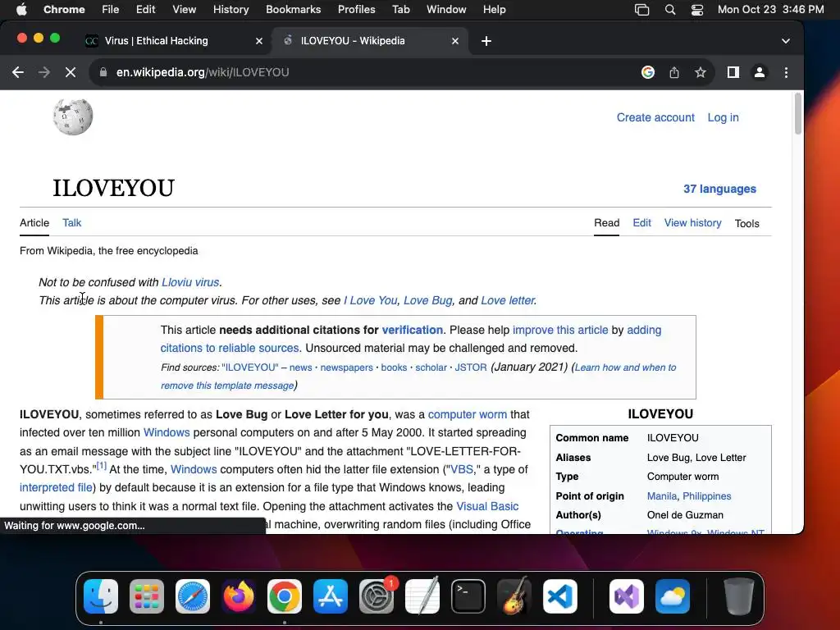Click the share page icon
This screenshot has width=840, height=630.
pyautogui.click(x=674, y=72)
